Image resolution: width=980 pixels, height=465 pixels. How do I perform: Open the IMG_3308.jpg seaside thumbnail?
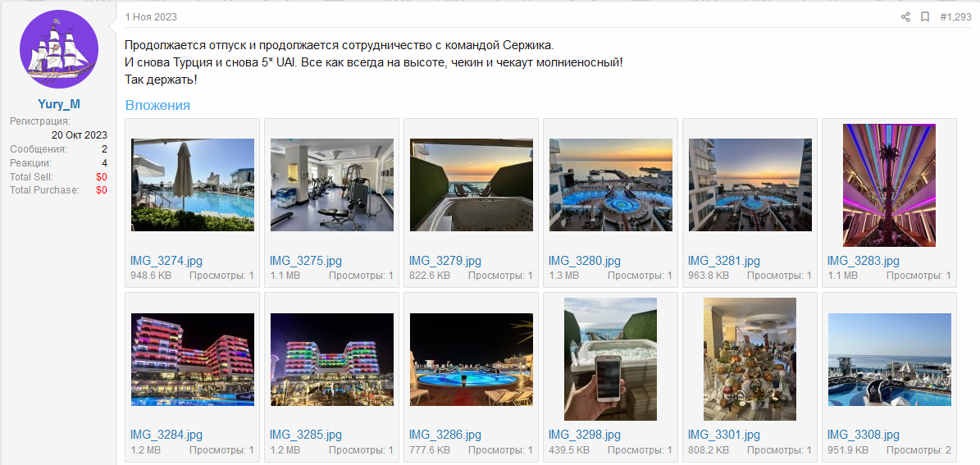click(x=889, y=359)
